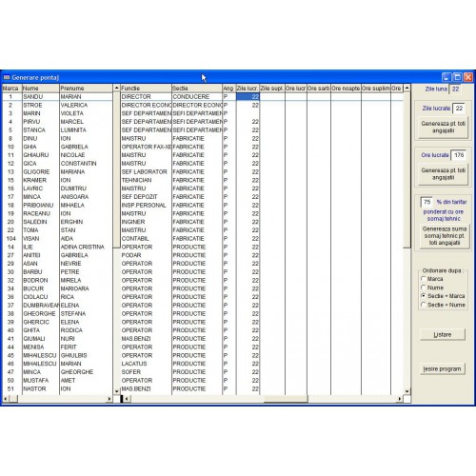The width and height of the screenshot is (476, 476).
Task: Click the right grid vertical scrollbar thumb
Action: coord(407,170)
